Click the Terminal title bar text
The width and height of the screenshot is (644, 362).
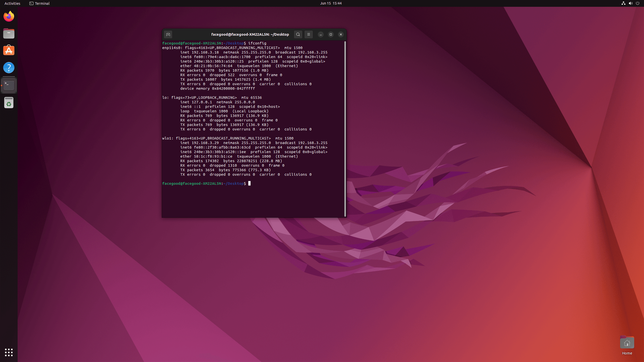click(250, 34)
